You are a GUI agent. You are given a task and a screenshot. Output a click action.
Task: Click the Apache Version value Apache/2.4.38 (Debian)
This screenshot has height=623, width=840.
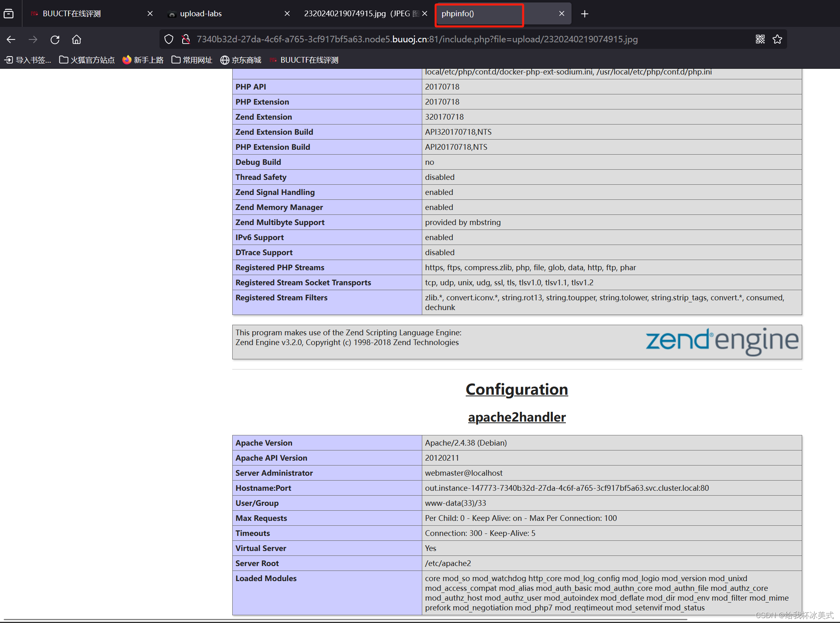[x=466, y=443]
